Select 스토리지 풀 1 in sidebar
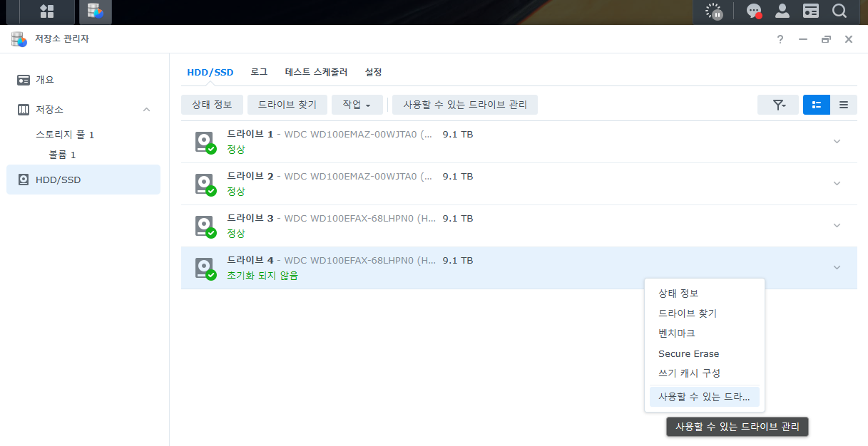The width and height of the screenshot is (868, 446). coord(65,135)
